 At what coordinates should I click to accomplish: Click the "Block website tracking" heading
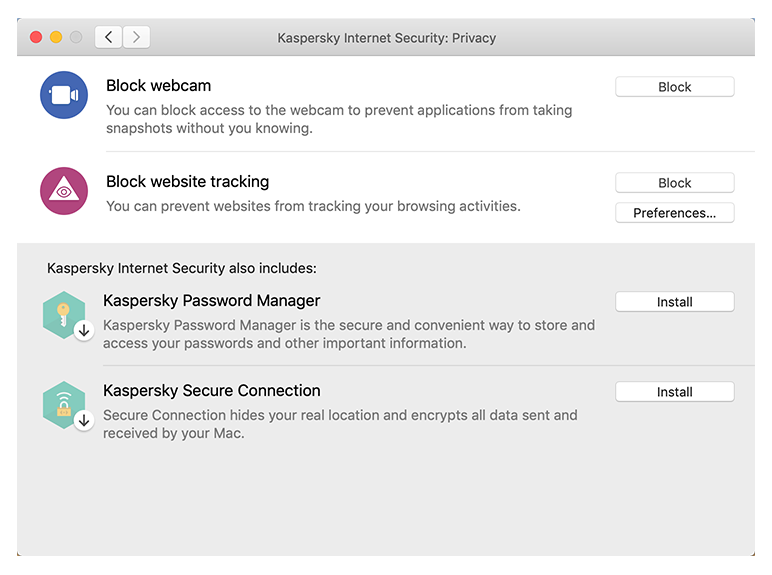pyautogui.click(x=187, y=182)
